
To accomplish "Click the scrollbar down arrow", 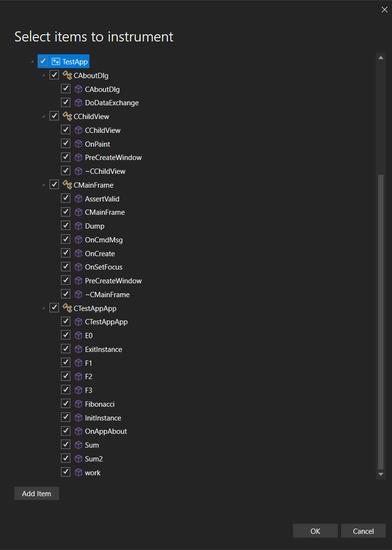I will [381, 474].
